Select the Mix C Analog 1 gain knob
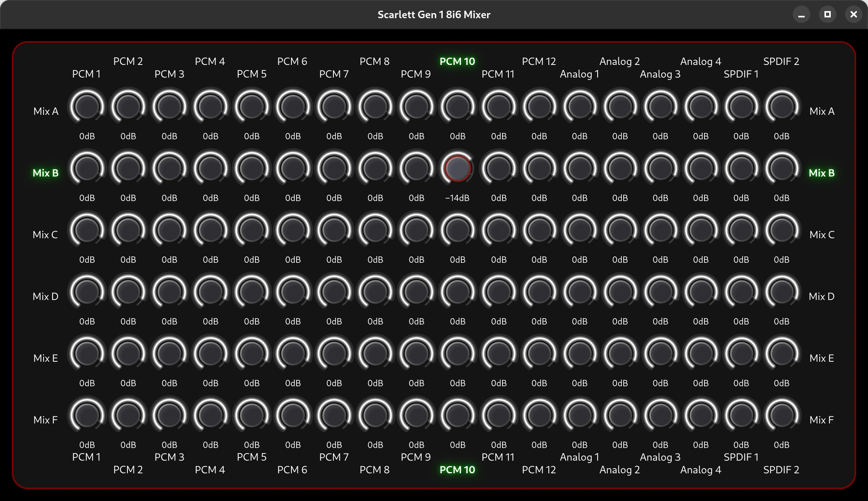 580,230
